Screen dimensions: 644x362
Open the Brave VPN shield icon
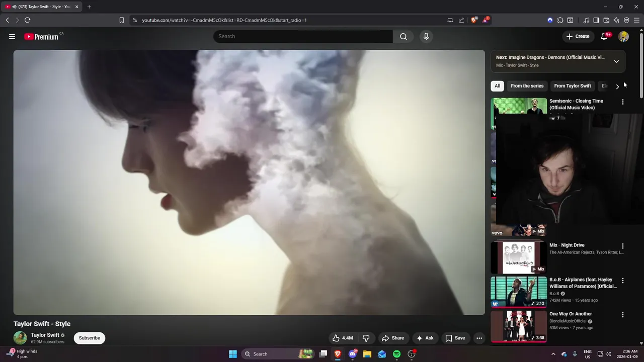click(x=626, y=20)
